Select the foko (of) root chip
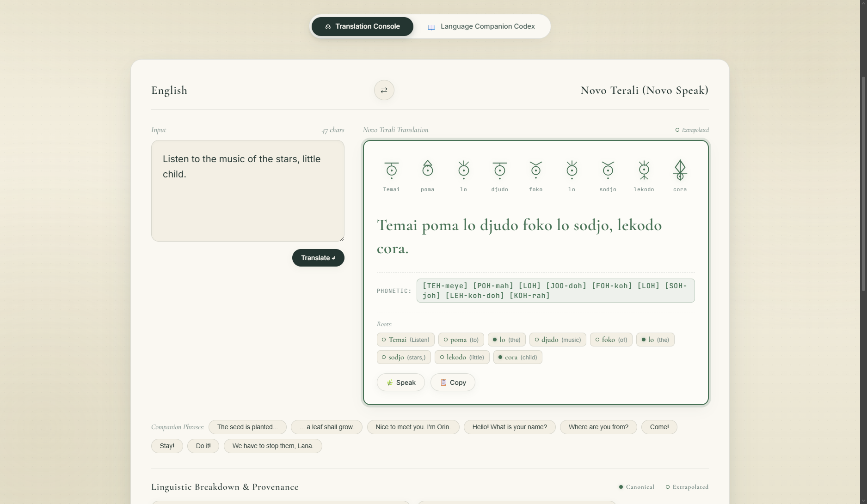Screen dimensions: 867x504 (x=611, y=340)
